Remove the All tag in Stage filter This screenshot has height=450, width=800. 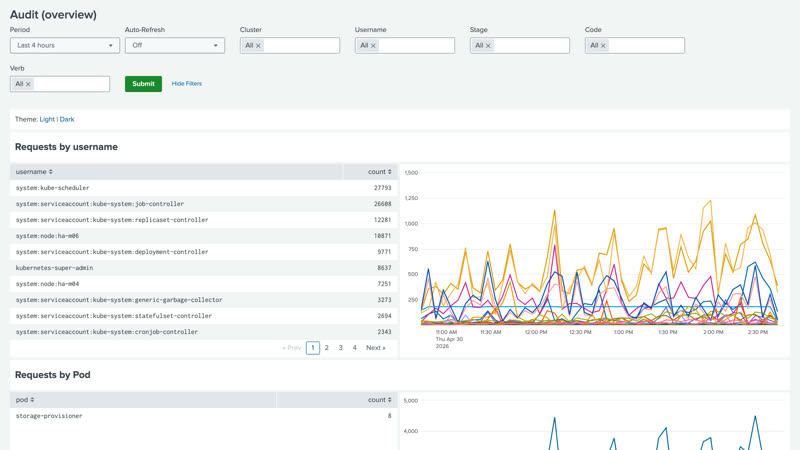pyautogui.click(x=488, y=46)
